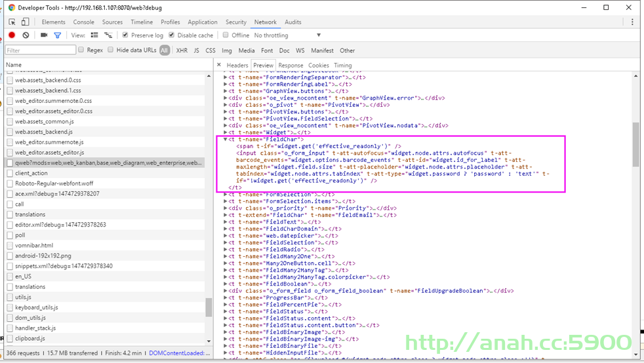The width and height of the screenshot is (644, 363).
Task: Select the All filter type
Action: pos(165,50)
